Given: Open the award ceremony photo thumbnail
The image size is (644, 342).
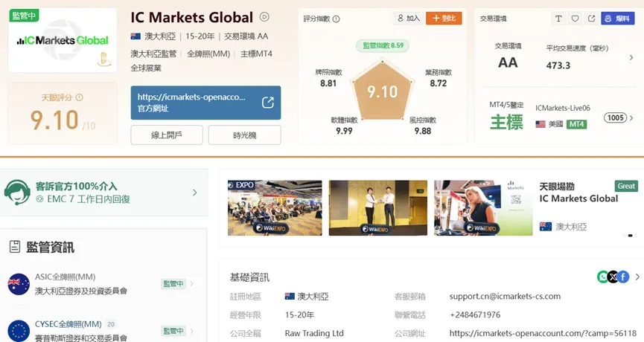Looking at the screenshot, I should point(378,208).
